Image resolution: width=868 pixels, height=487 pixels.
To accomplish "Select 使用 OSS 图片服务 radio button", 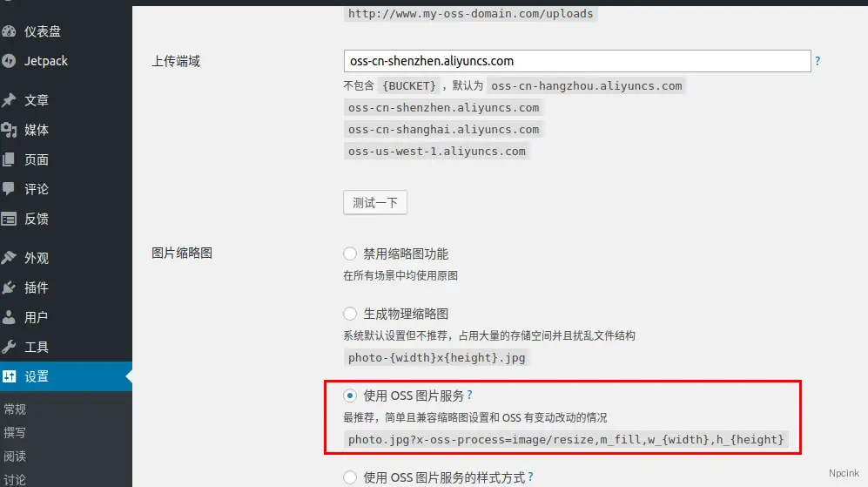I will point(350,396).
